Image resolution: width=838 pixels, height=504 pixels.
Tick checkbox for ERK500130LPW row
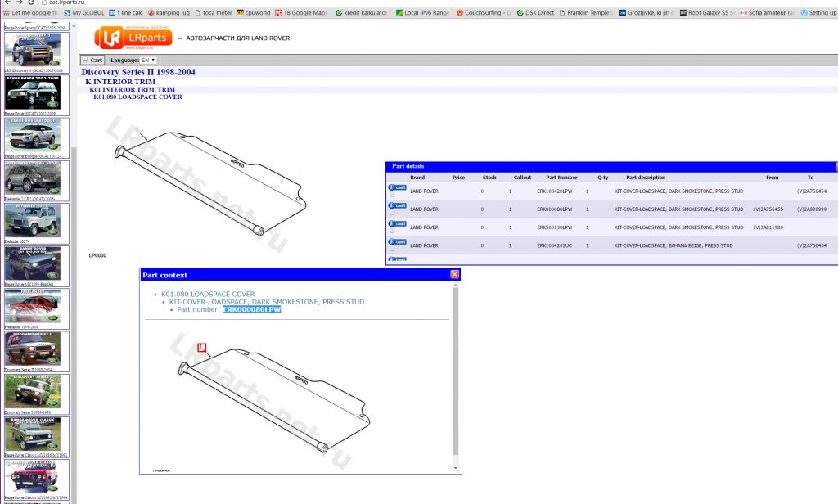coord(392,231)
